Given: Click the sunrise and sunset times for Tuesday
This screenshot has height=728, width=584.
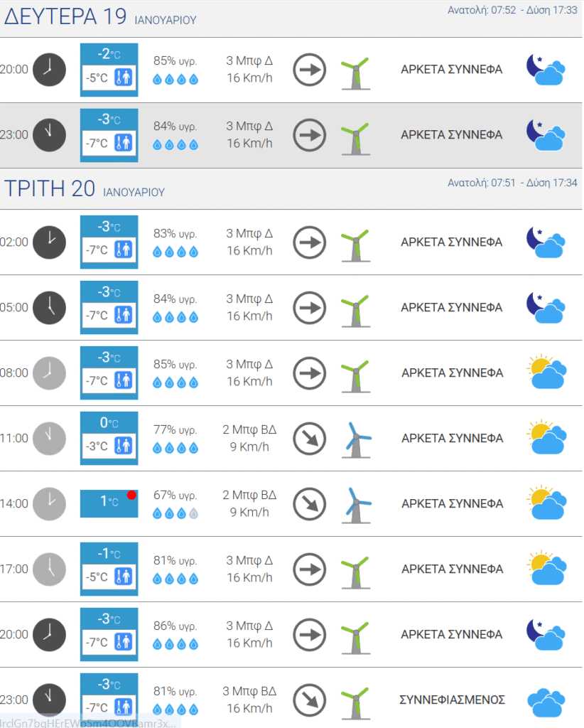Looking at the screenshot, I should click(512, 183).
